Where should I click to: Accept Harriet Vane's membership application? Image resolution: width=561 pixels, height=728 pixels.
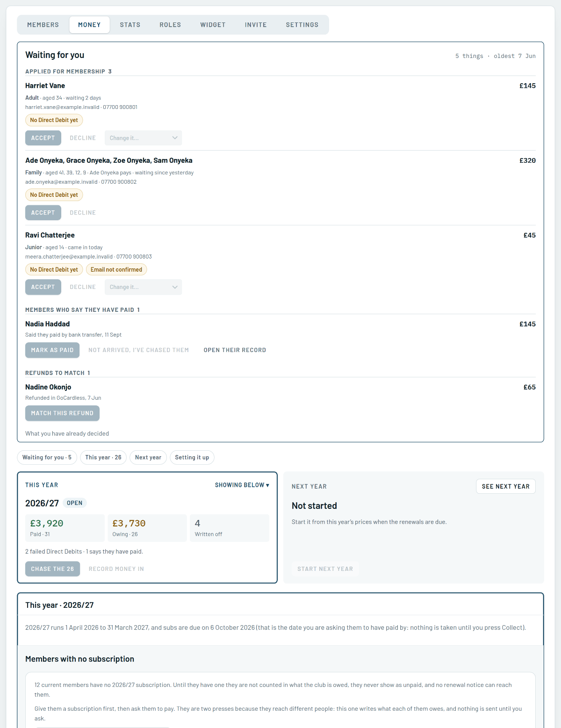(x=43, y=138)
